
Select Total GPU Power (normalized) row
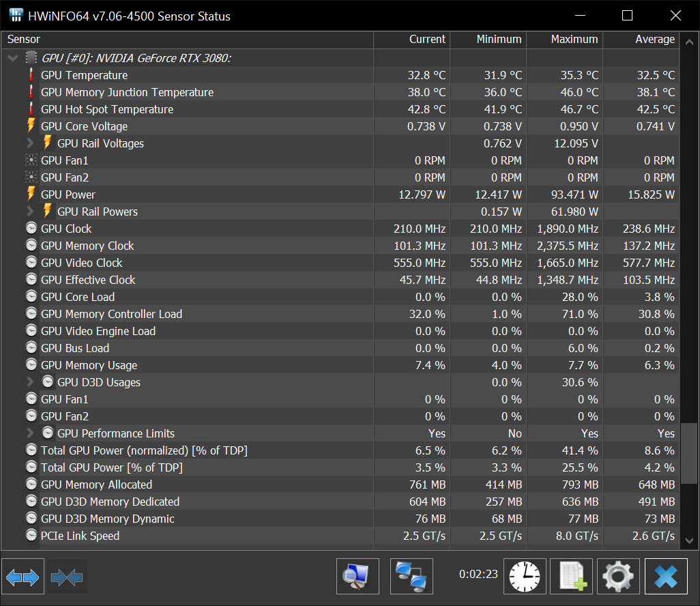(x=340, y=450)
